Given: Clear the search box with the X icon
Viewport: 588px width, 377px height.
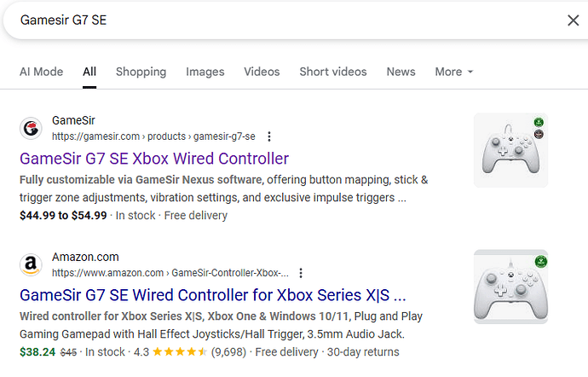Looking at the screenshot, I should tap(573, 20).
